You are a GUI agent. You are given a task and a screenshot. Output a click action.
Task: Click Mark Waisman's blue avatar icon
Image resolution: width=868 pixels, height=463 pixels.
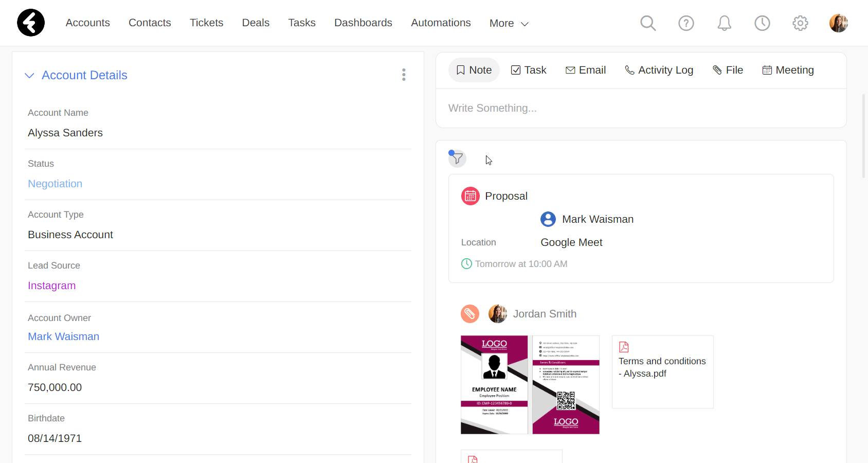pyautogui.click(x=548, y=219)
